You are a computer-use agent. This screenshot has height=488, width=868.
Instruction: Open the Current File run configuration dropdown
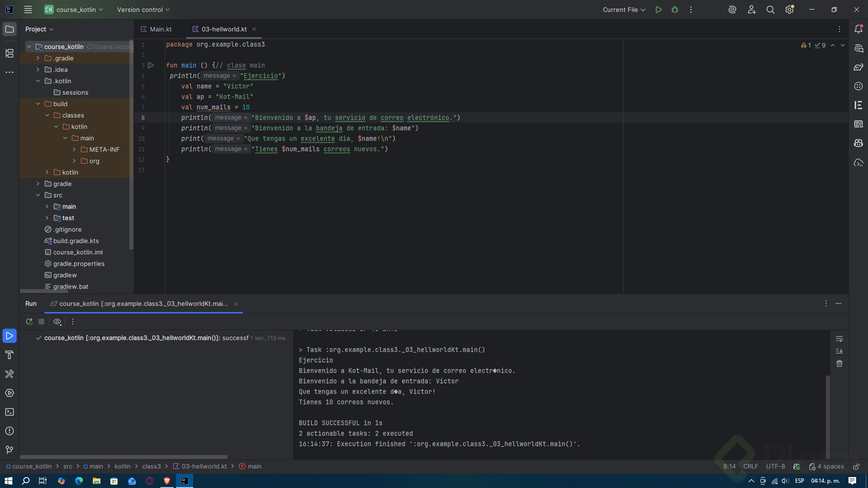click(x=623, y=10)
